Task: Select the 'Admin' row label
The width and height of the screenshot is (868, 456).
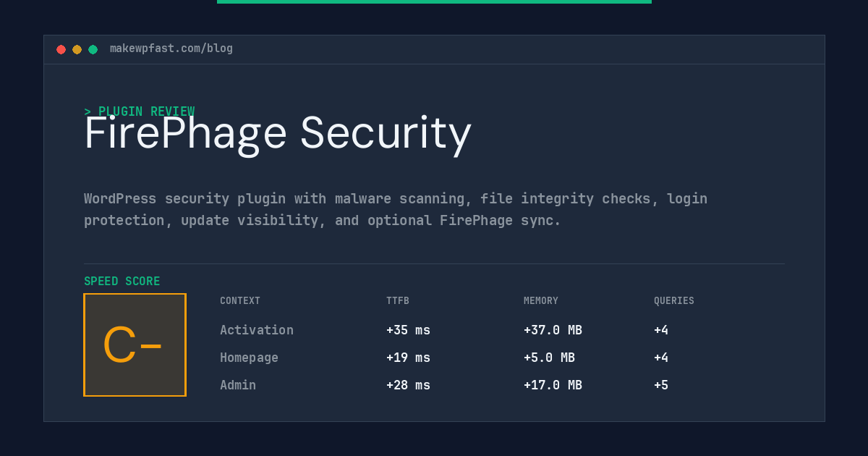Action: (x=238, y=385)
